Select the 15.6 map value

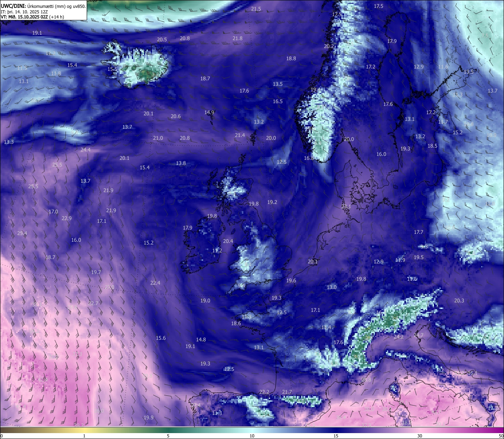click(x=161, y=338)
